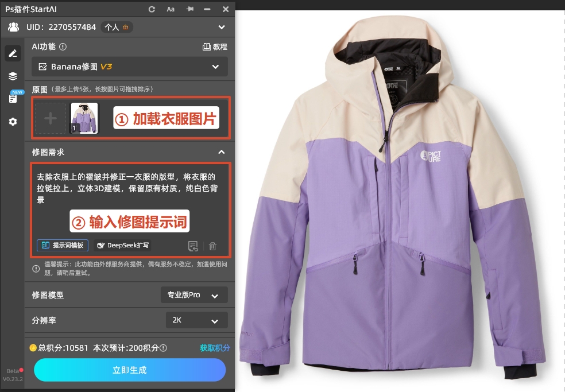Refresh the plugin with the refresh icon
The height and width of the screenshot is (392, 565).
(x=151, y=9)
